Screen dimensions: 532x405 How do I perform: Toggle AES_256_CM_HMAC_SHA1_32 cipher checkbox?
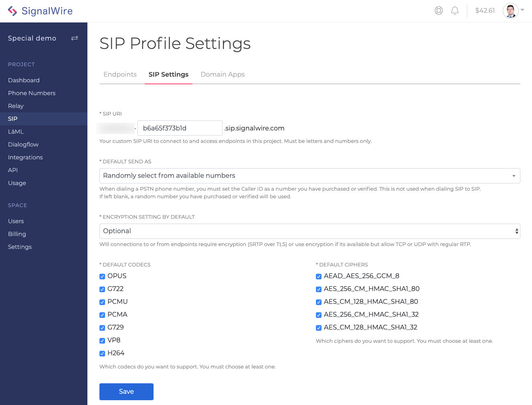click(319, 315)
